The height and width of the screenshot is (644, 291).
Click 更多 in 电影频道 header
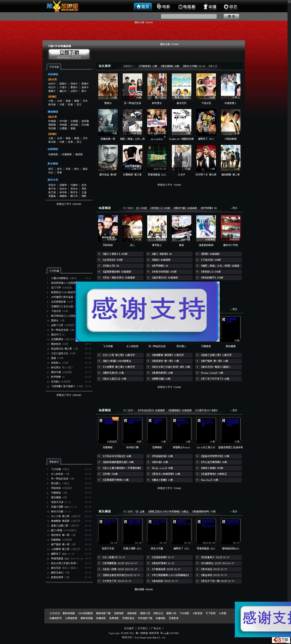234,208
